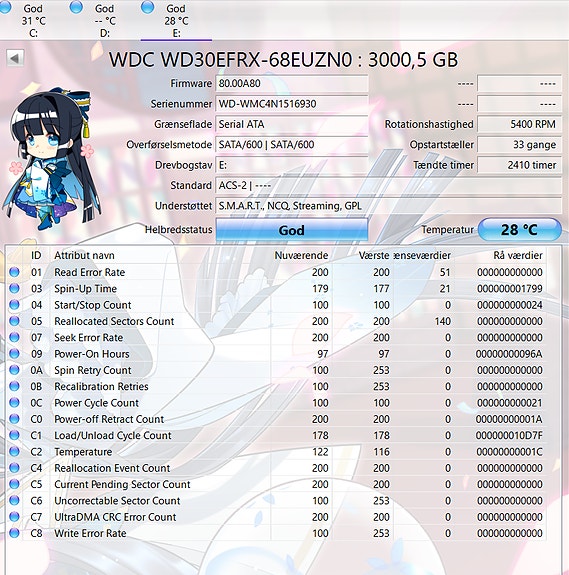This screenshot has height=575, width=569.
Task: Select the Current Pending Sector Count name
Action: click(122, 484)
